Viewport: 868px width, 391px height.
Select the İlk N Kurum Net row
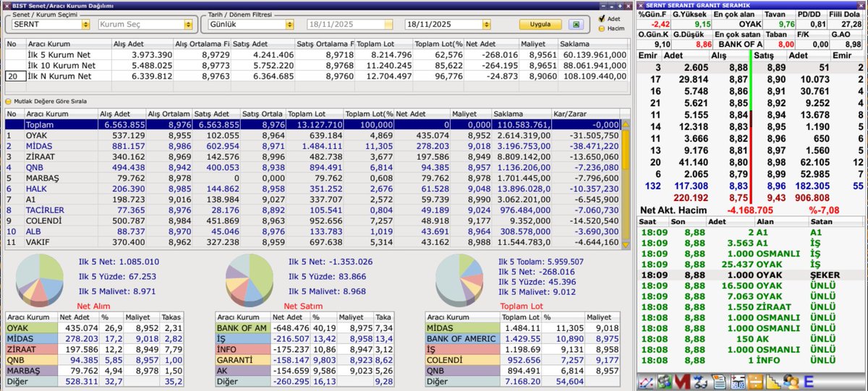coord(317,75)
